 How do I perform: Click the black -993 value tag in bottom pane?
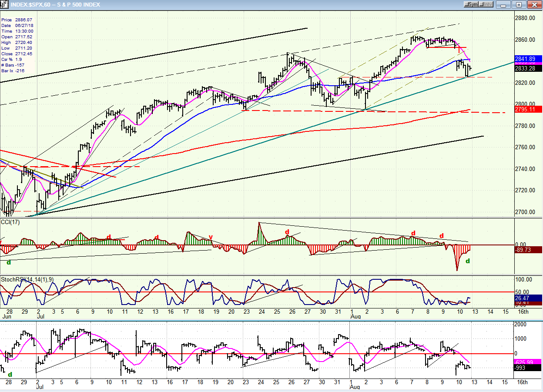(528, 368)
